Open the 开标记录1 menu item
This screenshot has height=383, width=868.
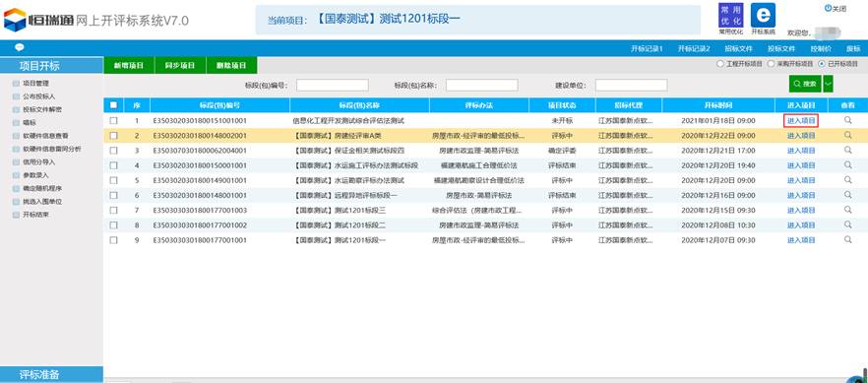[648, 48]
